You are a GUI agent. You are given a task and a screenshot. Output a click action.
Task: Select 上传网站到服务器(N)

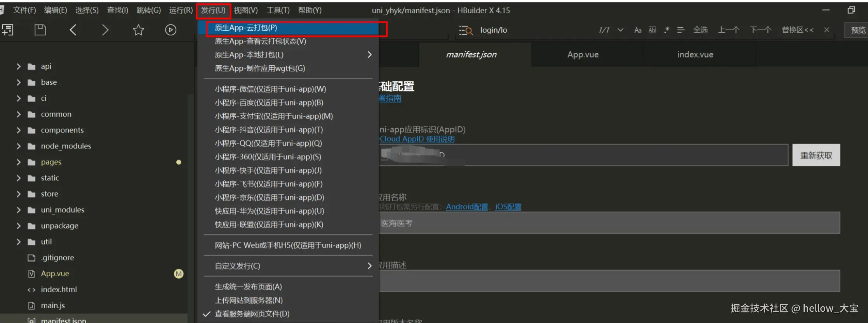[288, 300]
